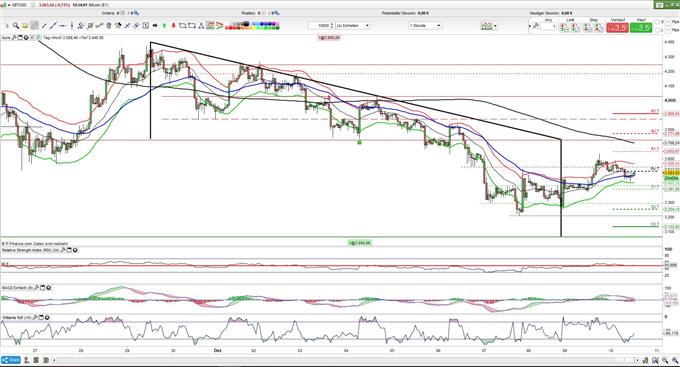Click the green Kauf buy button
The image size is (680, 367).
641,28
